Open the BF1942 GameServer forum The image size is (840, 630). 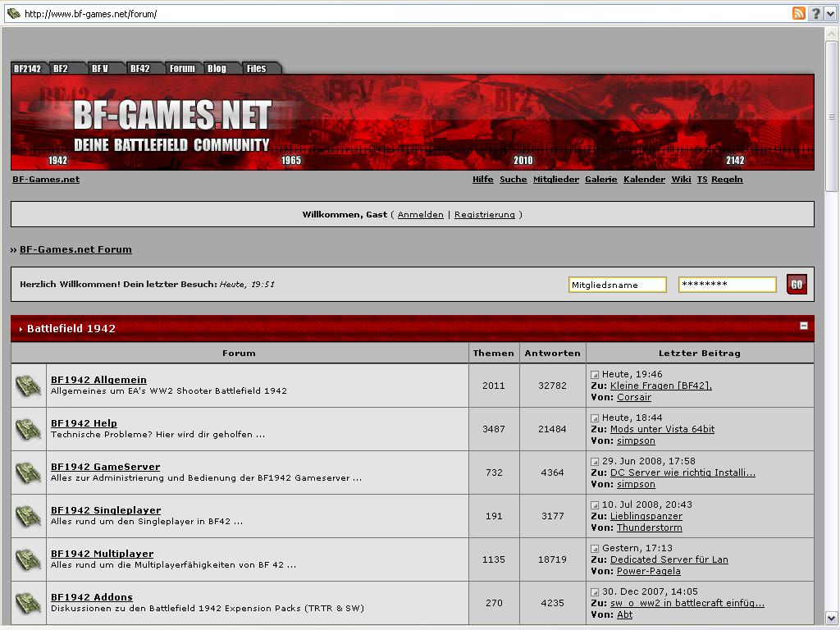(x=106, y=467)
